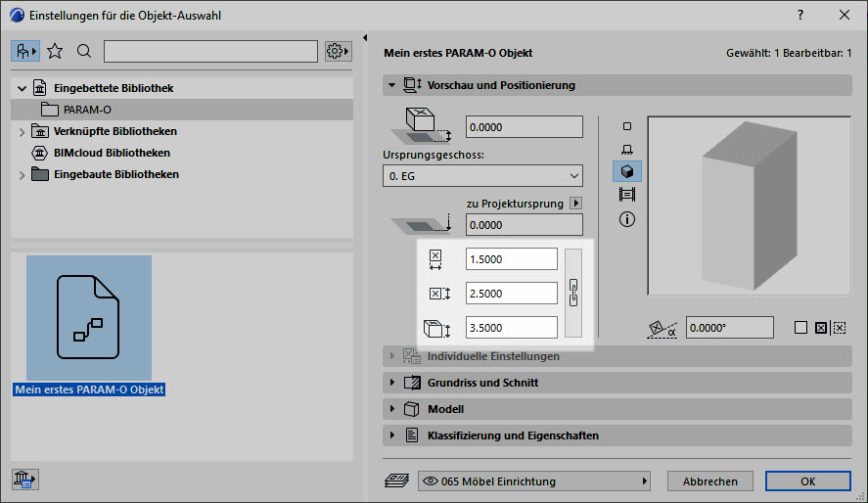Click the Abbrechen button
Screen dimensions: 868x503
tap(710, 481)
